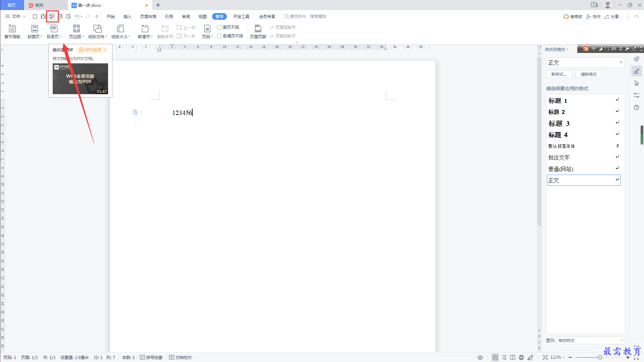
Task: Click the fit page zoom icon
Action: 545,357
